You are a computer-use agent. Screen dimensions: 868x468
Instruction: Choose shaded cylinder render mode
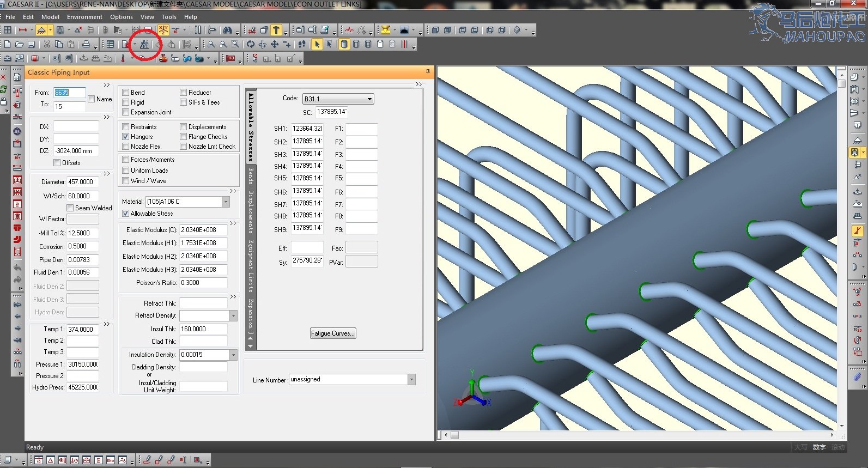tap(344, 44)
